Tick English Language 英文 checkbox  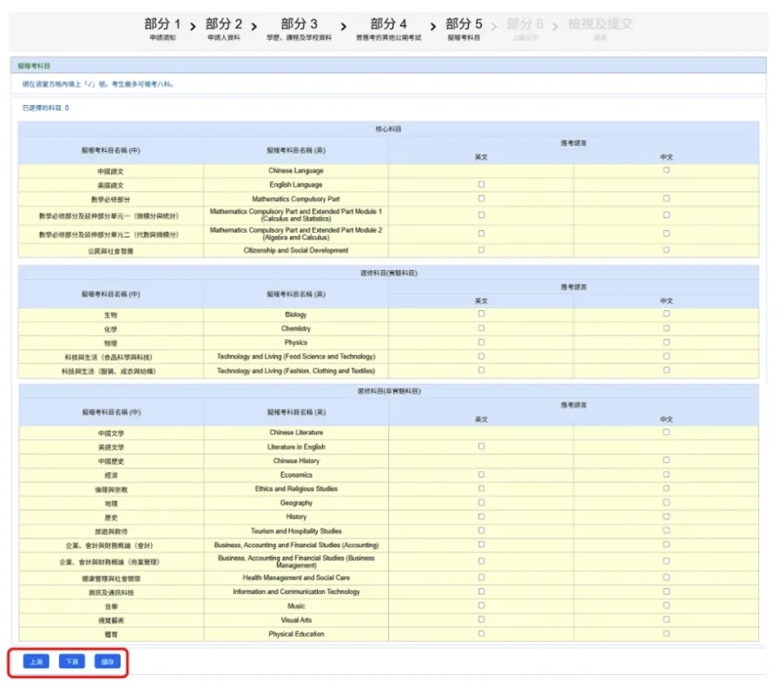point(481,184)
